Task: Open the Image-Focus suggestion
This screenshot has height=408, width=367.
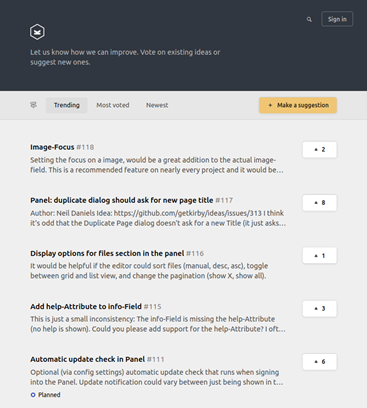Action: pyautogui.click(x=52, y=147)
